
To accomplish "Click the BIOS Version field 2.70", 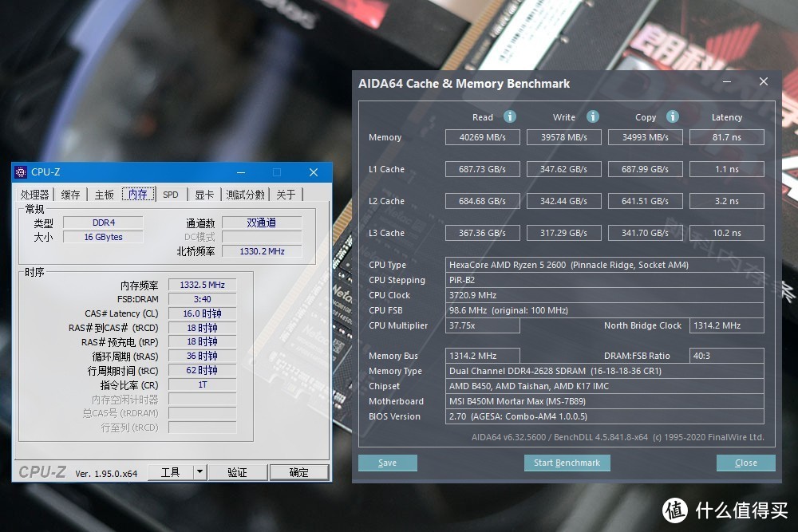I will click(605, 416).
